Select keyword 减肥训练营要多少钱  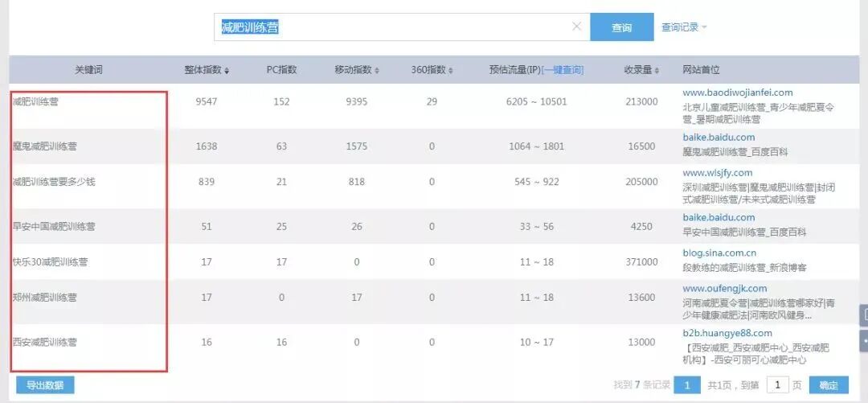coord(55,182)
